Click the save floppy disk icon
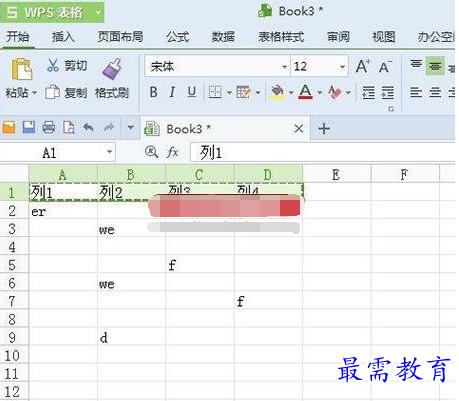Viewport: 459px width, 401px height. [x=29, y=128]
